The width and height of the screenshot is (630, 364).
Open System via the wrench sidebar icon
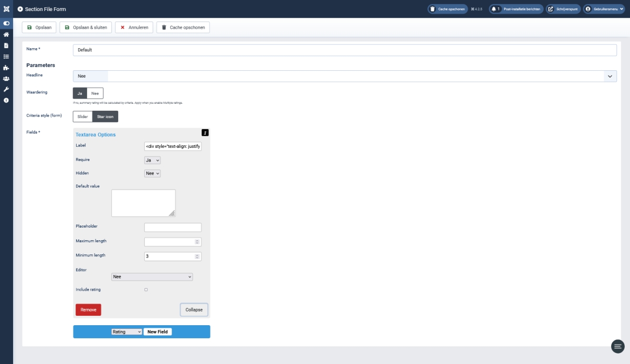(x=6, y=89)
